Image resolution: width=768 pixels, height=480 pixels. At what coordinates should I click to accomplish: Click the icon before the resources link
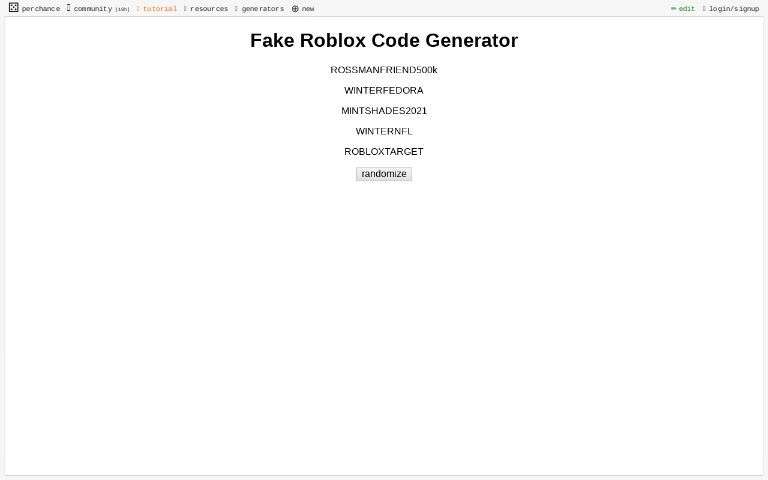point(185,9)
